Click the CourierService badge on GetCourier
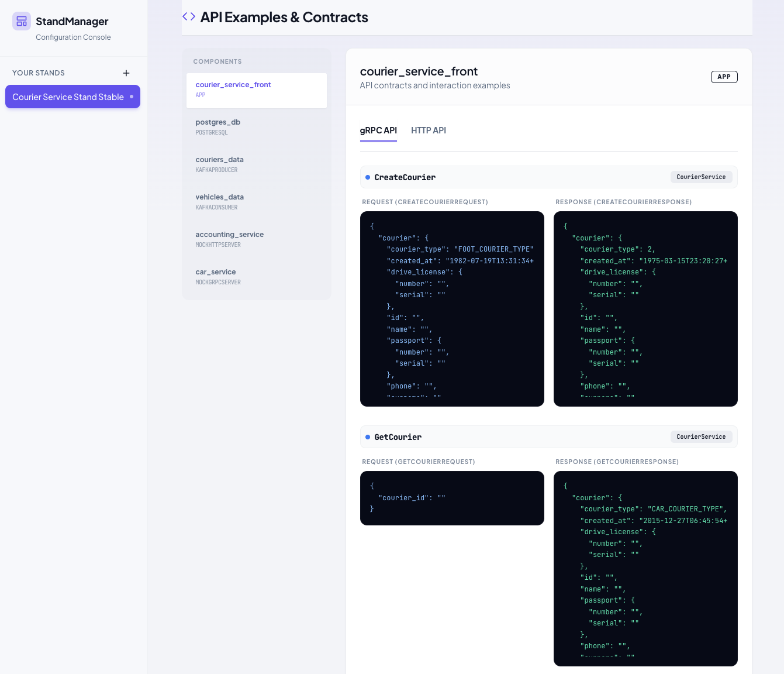The image size is (784, 674). pos(701,436)
